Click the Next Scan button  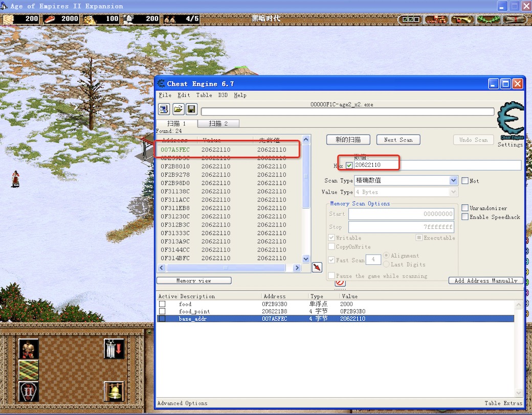point(398,140)
